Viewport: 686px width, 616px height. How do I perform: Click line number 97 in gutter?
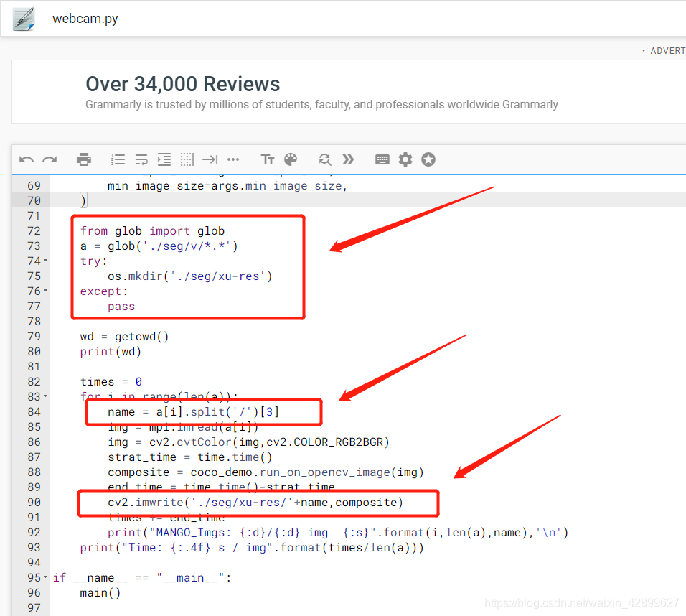tap(34, 607)
